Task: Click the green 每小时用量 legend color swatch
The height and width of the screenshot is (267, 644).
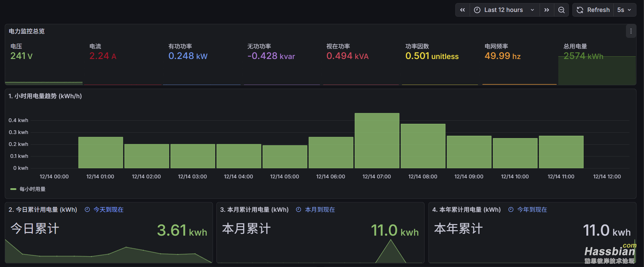Action: point(13,189)
